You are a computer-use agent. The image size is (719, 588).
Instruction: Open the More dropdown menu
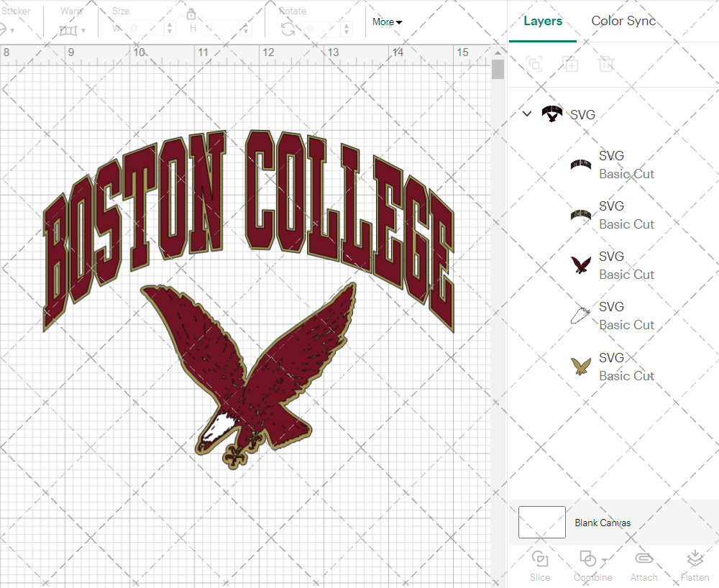[x=387, y=22]
